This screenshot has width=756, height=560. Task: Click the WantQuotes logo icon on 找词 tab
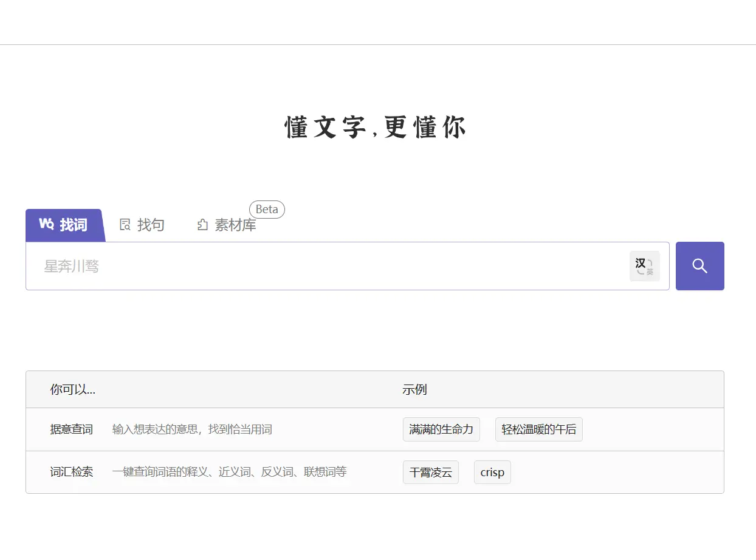pos(47,225)
